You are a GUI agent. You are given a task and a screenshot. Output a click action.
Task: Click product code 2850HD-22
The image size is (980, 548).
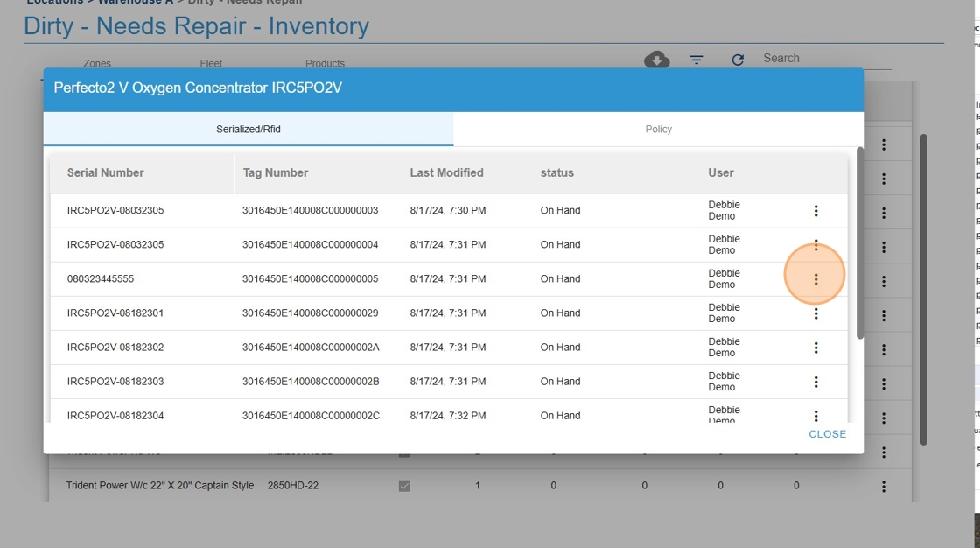[293, 486]
